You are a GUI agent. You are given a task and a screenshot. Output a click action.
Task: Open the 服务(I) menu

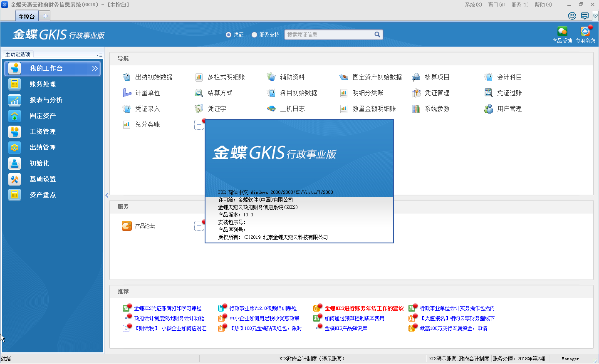tap(520, 5)
